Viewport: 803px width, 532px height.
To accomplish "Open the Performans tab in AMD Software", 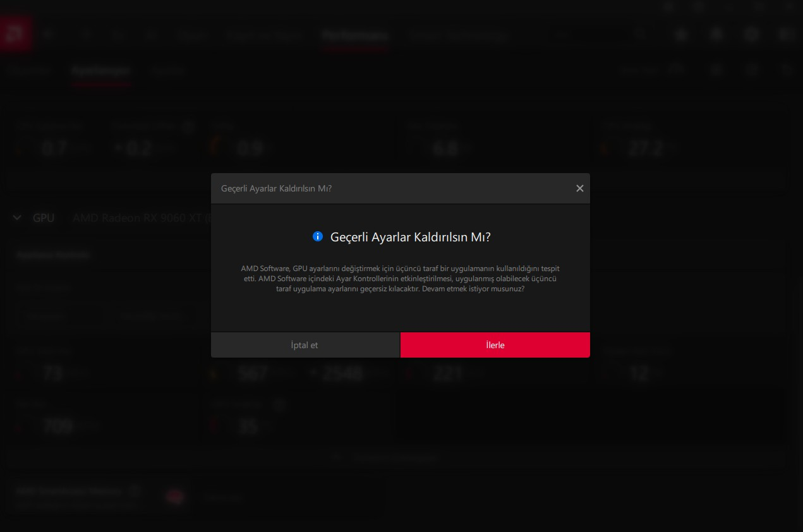I will click(354, 35).
